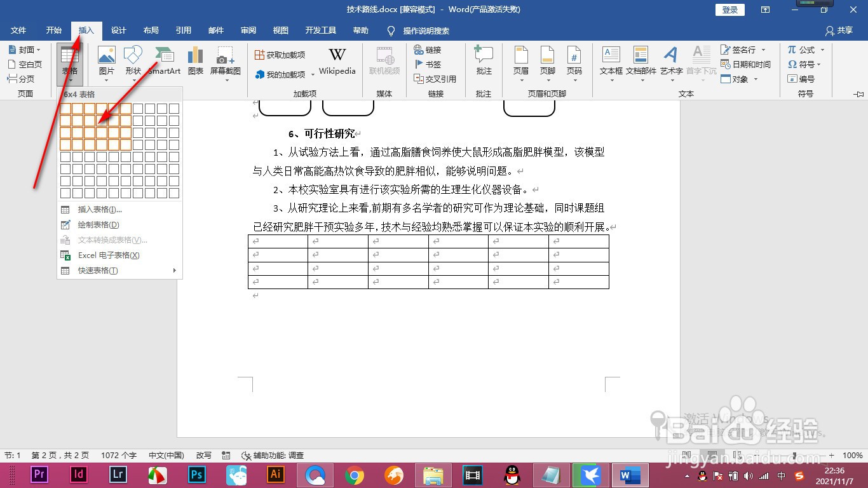
Task: Expand the Cover Page (封面) dropdown
Action: pos(39,50)
